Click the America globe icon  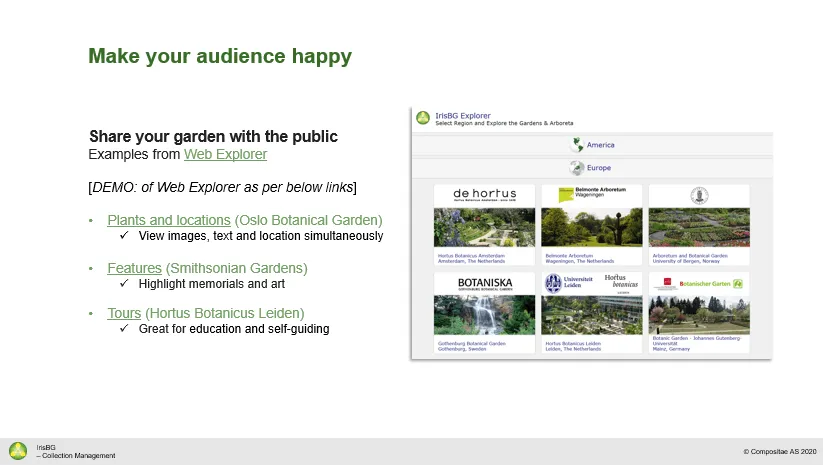578,144
